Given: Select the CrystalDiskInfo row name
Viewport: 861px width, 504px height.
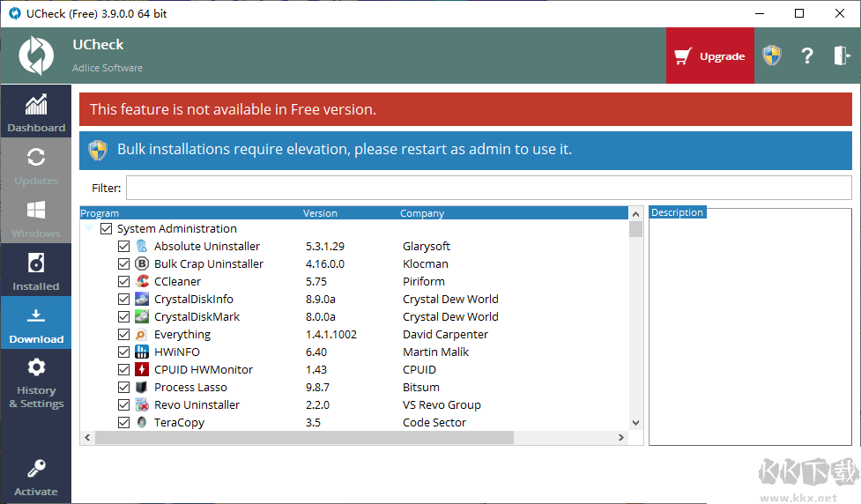Looking at the screenshot, I should point(194,299).
